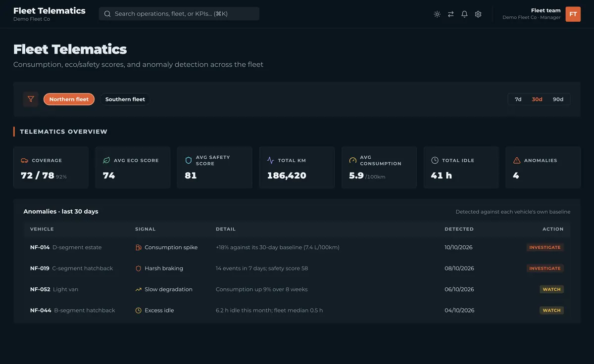Viewport: 594px width, 364px height.
Task: Click the filter funnel icon
Action: coord(31,99)
